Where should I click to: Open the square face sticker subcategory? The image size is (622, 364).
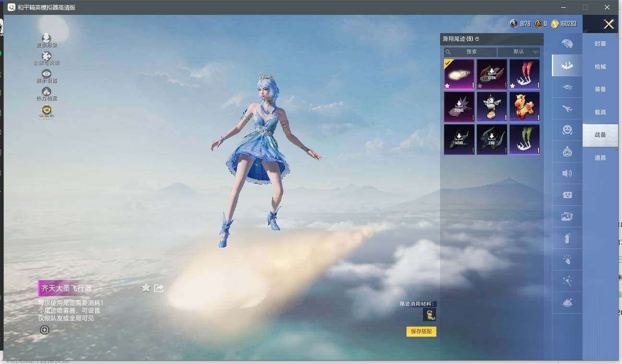tap(567, 195)
